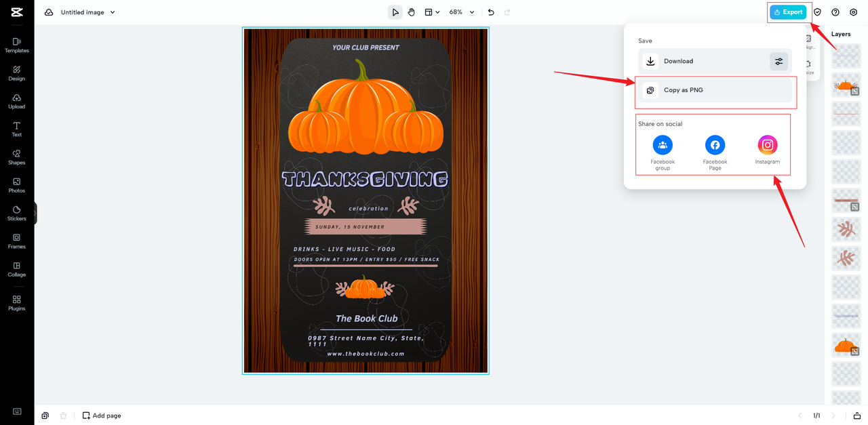This screenshot has height=425, width=868.
Task: Open the Photos sidebar panel
Action: coord(17,186)
